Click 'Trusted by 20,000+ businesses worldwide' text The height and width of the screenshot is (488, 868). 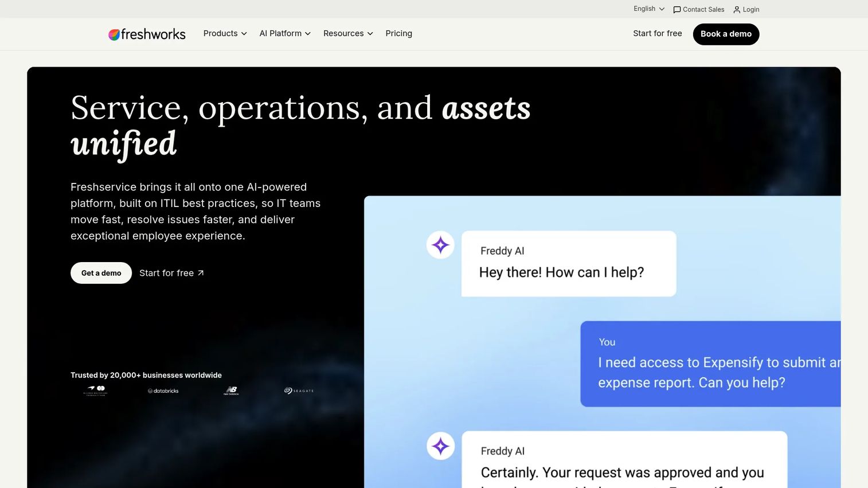pyautogui.click(x=146, y=376)
